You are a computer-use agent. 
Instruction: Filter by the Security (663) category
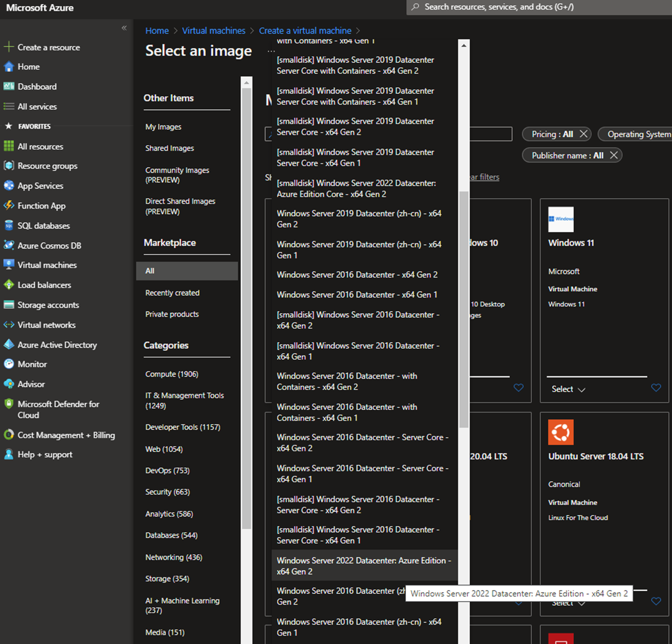tap(168, 492)
